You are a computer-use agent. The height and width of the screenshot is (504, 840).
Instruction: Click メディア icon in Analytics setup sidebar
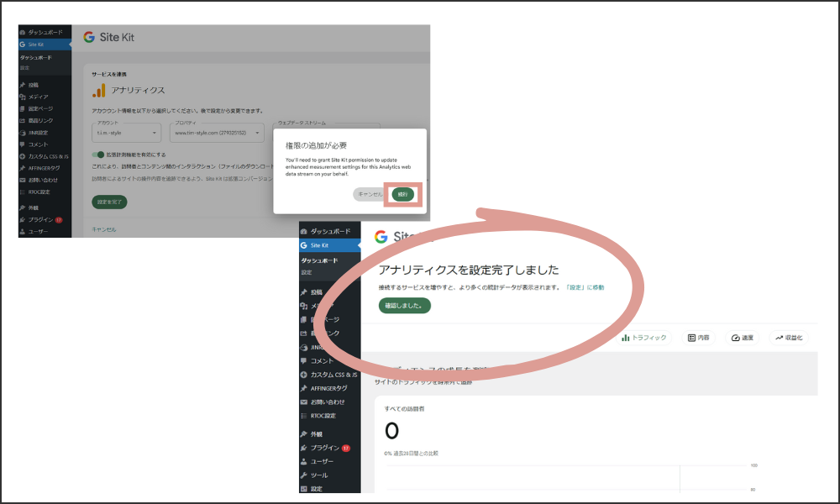click(23, 97)
